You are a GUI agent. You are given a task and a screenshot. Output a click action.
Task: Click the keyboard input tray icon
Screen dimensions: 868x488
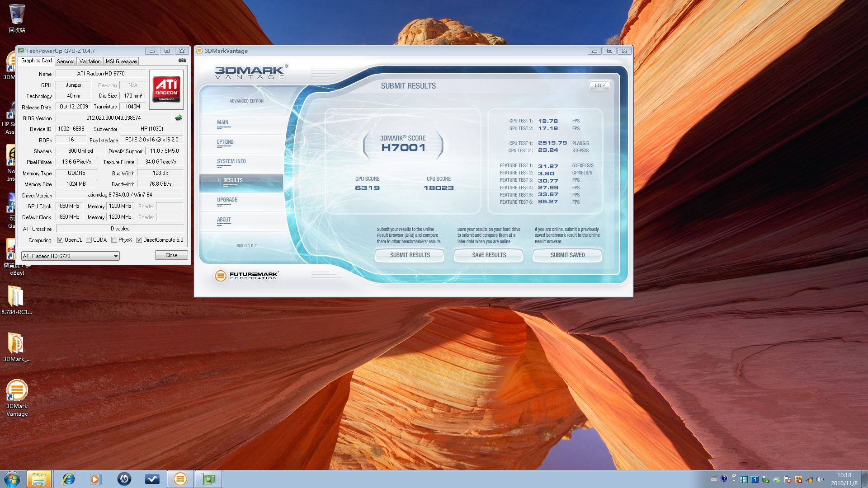click(x=714, y=479)
